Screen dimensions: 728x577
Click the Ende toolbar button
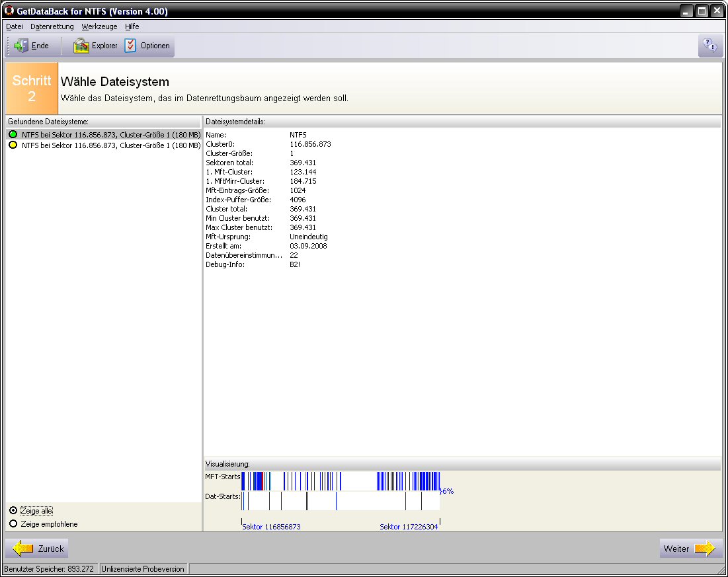point(31,46)
